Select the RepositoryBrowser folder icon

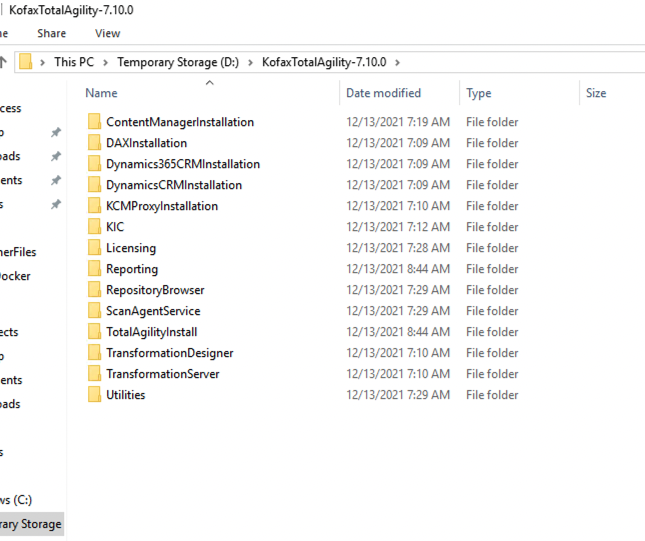pyautogui.click(x=94, y=290)
